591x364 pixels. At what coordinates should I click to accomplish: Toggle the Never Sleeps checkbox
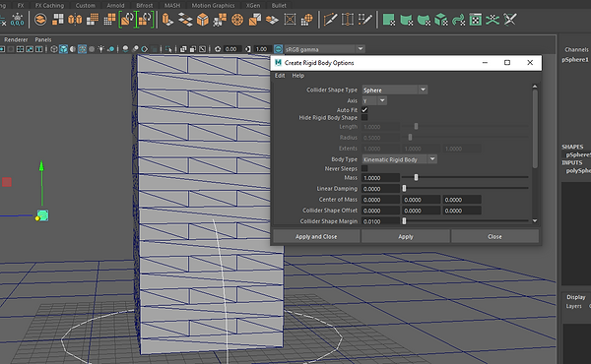click(x=364, y=168)
